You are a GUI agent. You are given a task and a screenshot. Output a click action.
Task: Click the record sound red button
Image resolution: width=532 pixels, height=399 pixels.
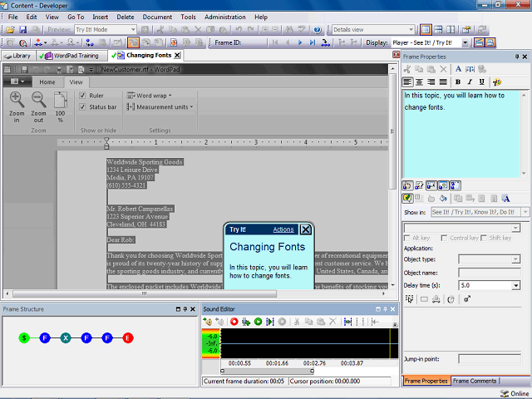pos(234,322)
